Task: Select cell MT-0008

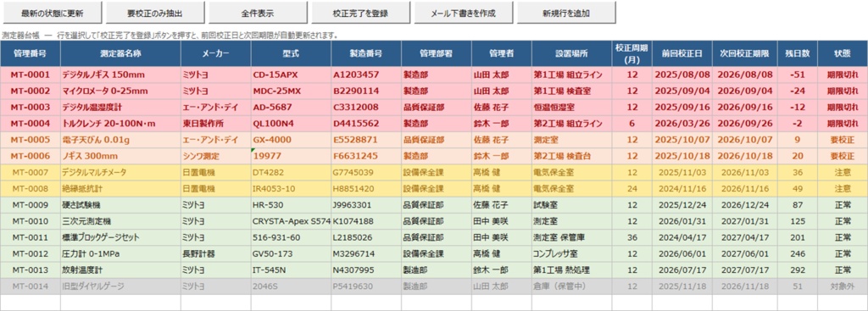Action: [31, 189]
